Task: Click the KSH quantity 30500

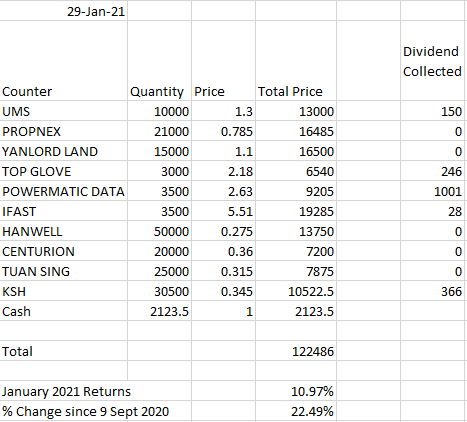Action: [x=159, y=291]
